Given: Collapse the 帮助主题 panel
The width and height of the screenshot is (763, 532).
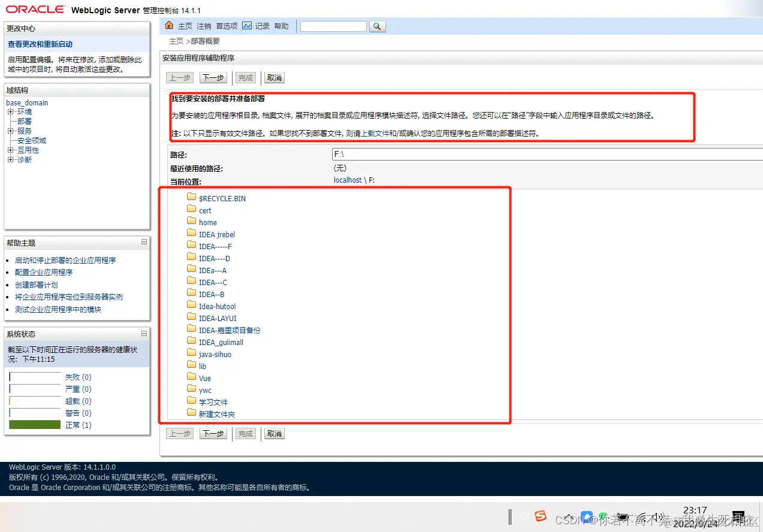Looking at the screenshot, I should (x=144, y=243).
